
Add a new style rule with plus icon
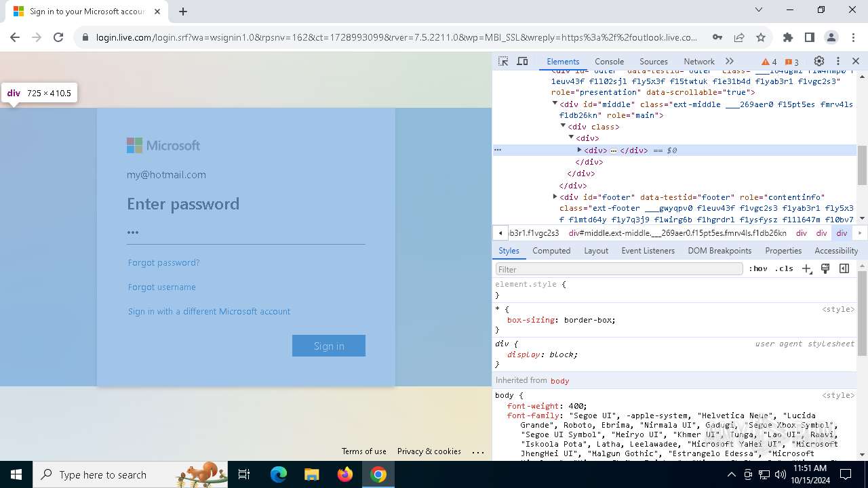pyautogui.click(x=806, y=269)
